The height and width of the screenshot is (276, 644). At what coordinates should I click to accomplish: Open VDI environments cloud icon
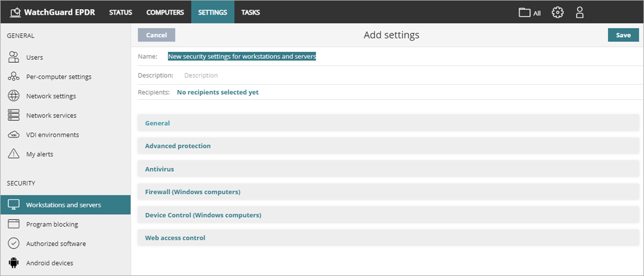(x=14, y=135)
